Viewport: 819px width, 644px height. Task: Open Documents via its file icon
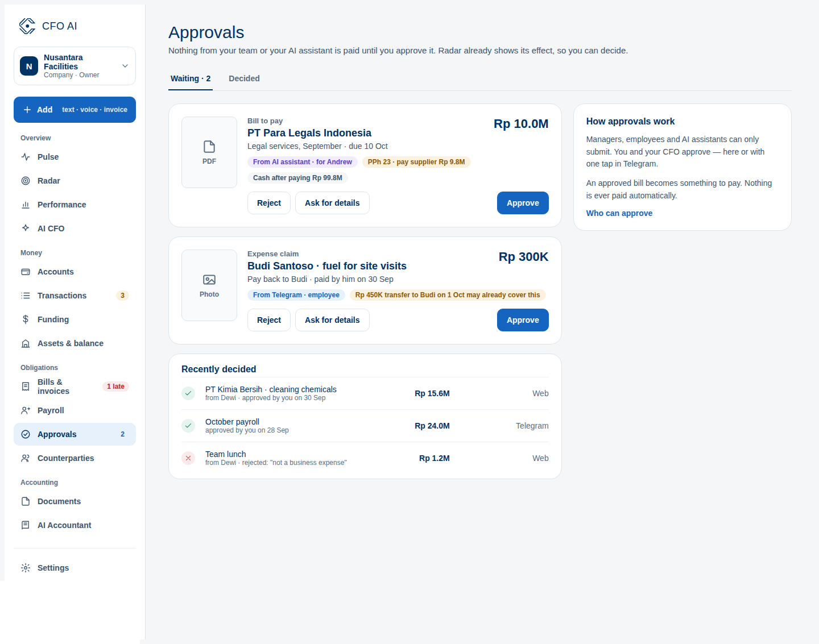pos(26,501)
